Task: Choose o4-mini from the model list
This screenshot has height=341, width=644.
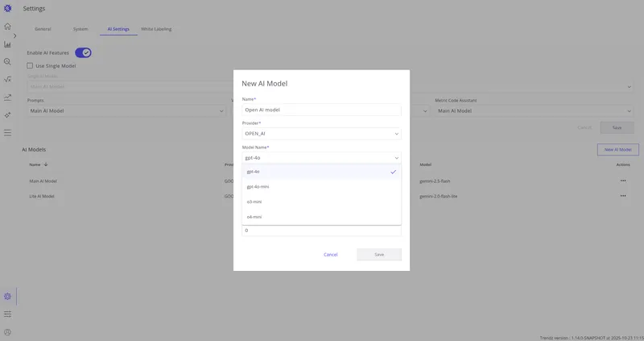Action: [321, 217]
